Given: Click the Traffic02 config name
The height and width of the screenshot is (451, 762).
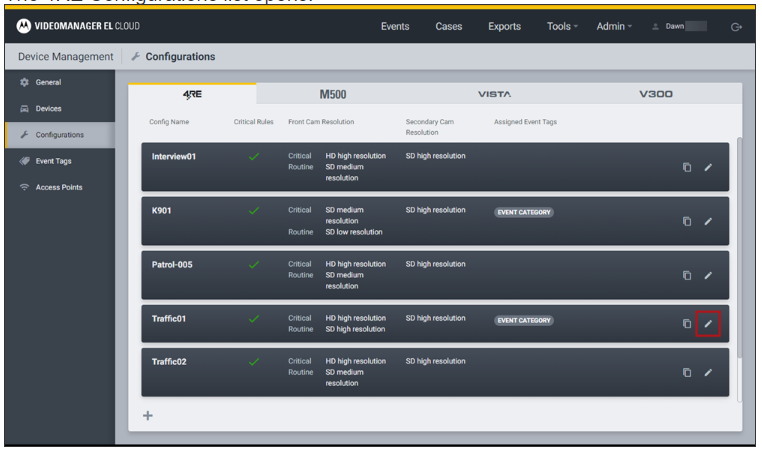Looking at the screenshot, I should pos(169,362).
